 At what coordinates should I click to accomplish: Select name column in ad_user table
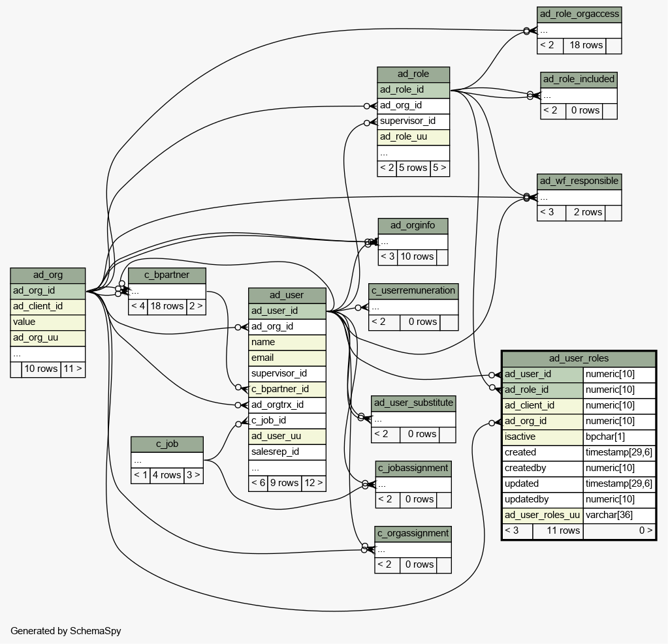coord(287,342)
